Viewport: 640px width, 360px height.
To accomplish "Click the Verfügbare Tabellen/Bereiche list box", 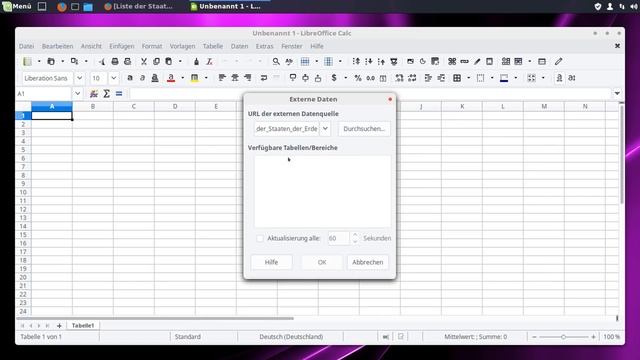I will pyautogui.click(x=322, y=191).
